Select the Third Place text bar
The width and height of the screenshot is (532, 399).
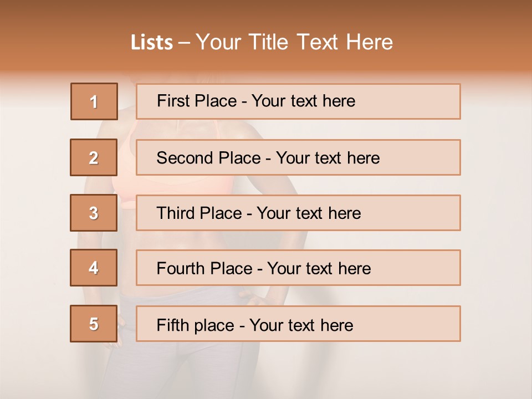(x=298, y=213)
